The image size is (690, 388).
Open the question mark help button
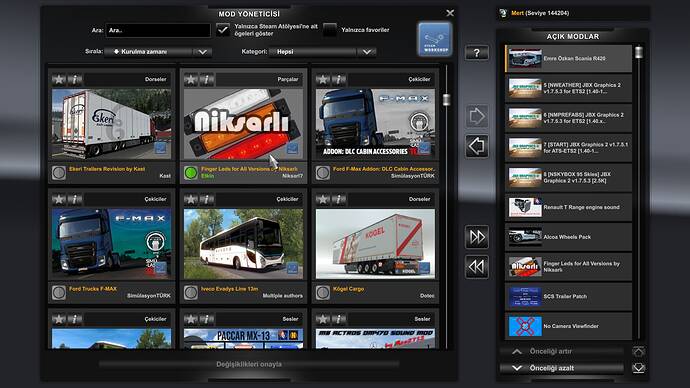click(477, 53)
